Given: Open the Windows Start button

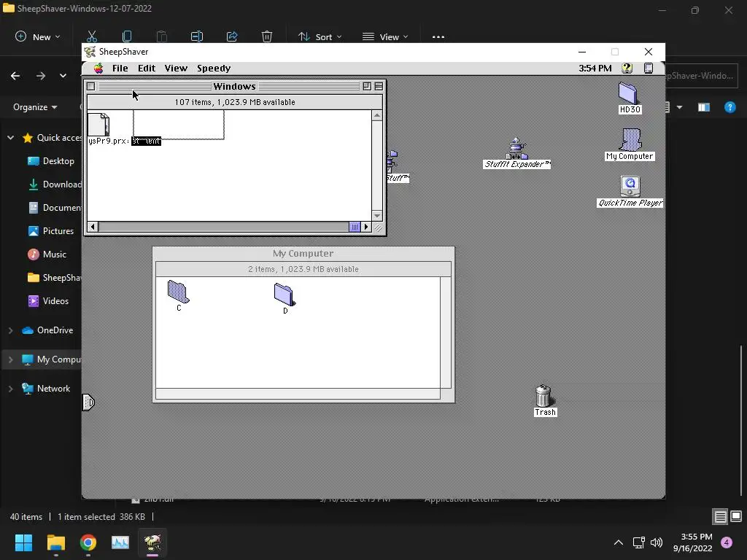Looking at the screenshot, I should coord(23,542).
